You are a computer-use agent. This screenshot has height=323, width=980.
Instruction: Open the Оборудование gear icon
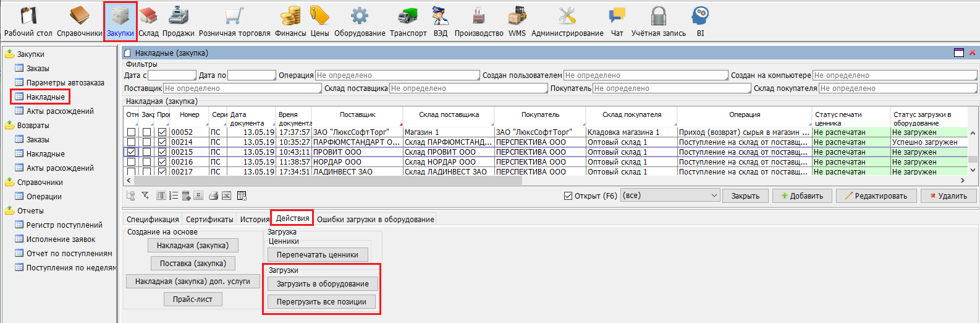coord(360,22)
